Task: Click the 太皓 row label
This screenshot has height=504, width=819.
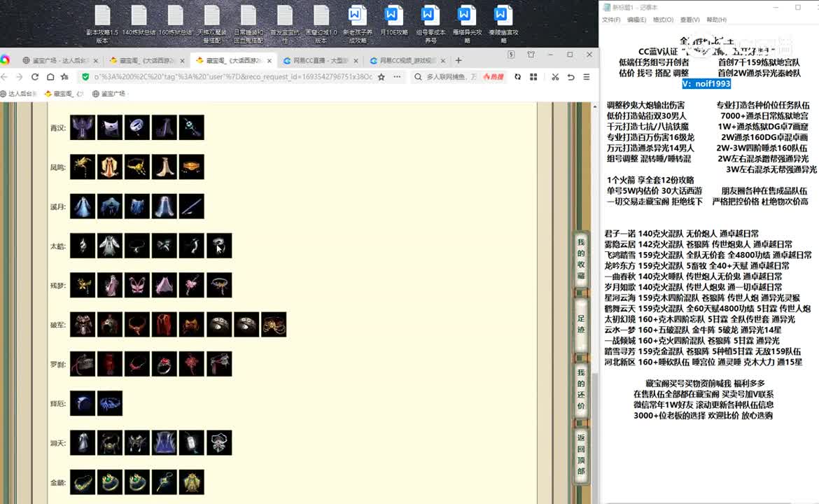Action: [58, 246]
